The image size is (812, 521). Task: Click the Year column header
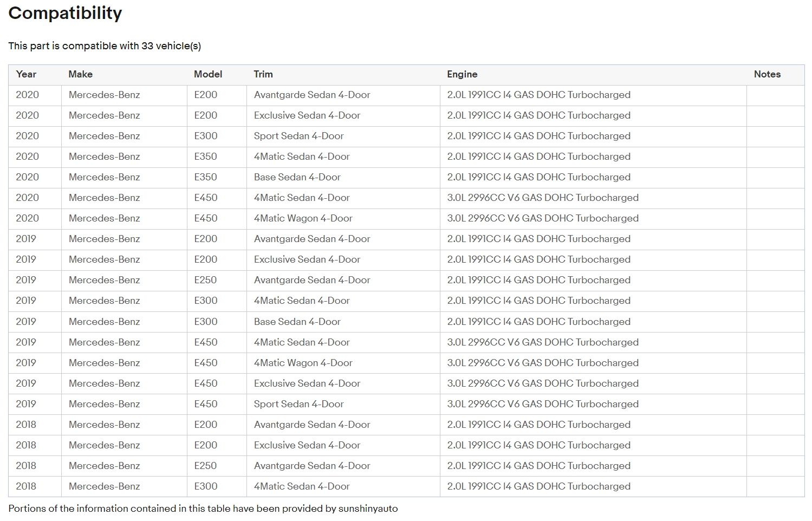click(26, 74)
